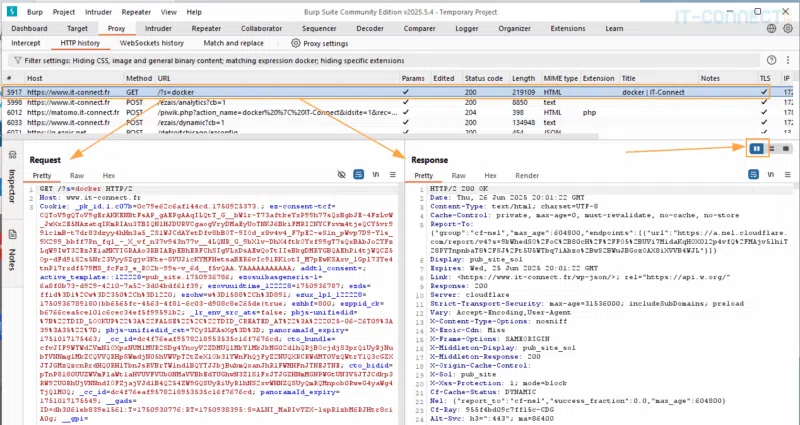Click the globe icon in top right
The width and height of the screenshot is (800, 425).
pyautogui.click(x=771, y=29)
